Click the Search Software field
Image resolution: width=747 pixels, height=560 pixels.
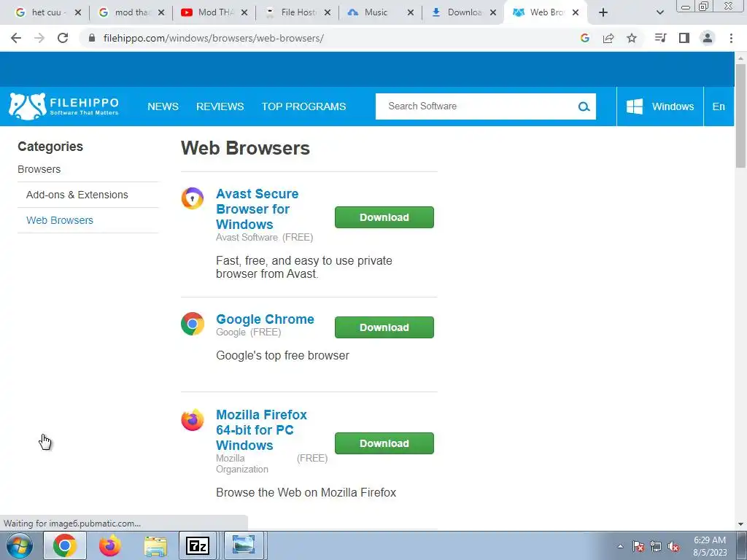[x=476, y=106]
